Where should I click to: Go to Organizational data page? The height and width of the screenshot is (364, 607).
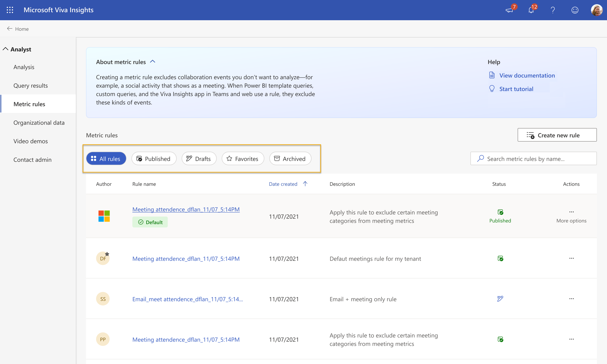pyautogui.click(x=39, y=122)
